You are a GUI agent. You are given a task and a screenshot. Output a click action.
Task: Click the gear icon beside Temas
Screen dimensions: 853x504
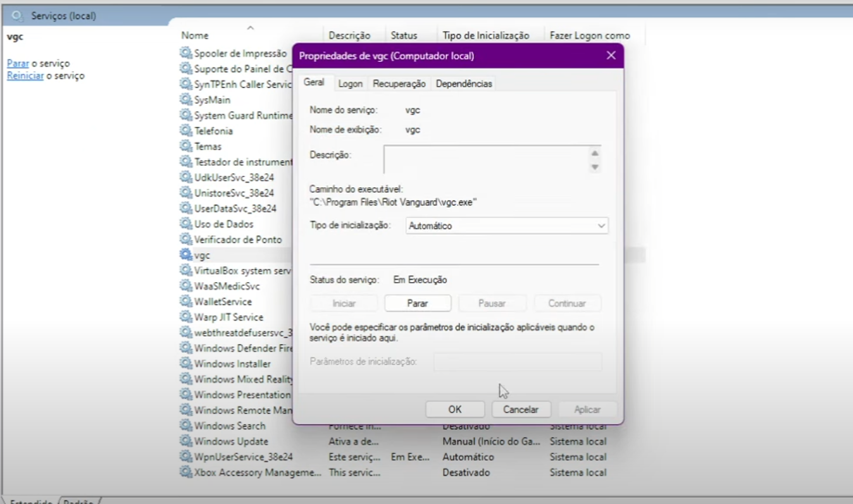point(186,146)
